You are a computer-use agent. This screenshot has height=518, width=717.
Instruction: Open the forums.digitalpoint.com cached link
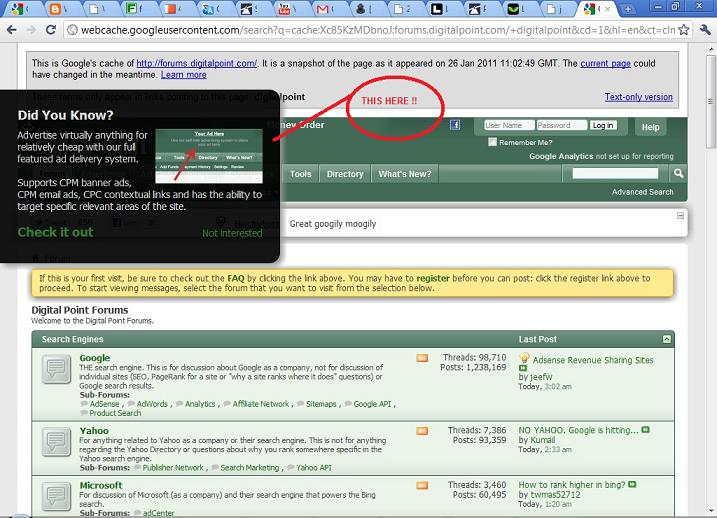pos(197,64)
